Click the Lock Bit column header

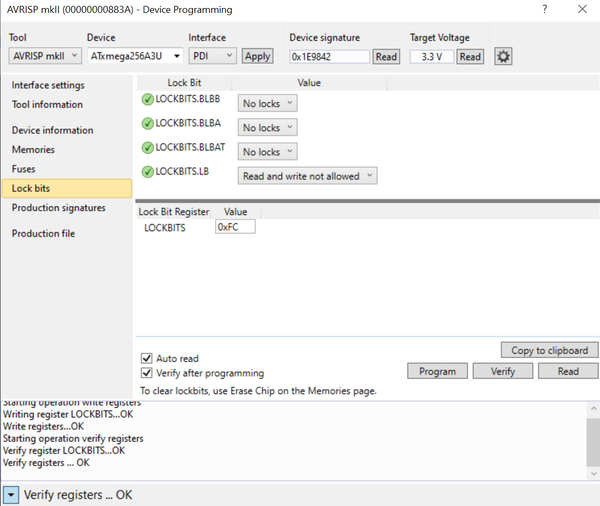[x=184, y=83]
